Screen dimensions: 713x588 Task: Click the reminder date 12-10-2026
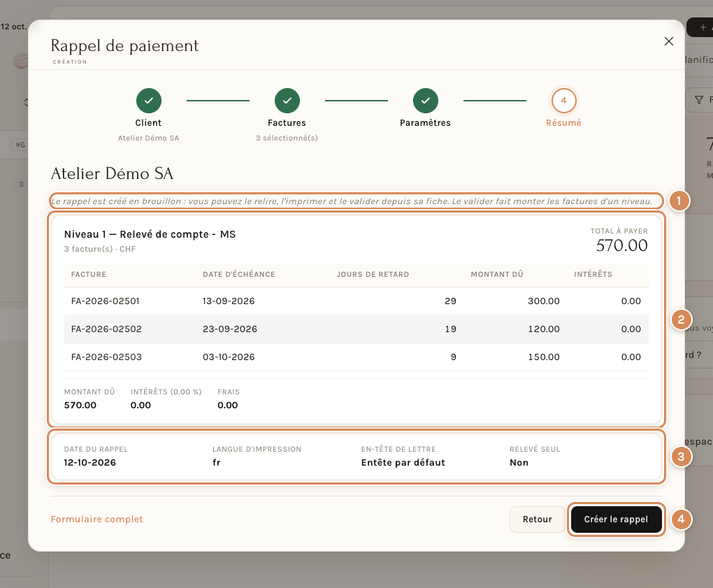click(x=90, y=462)
